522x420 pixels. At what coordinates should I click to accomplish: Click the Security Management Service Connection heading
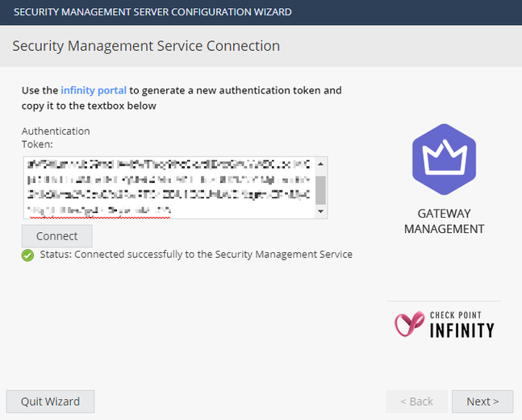(146, 46)
